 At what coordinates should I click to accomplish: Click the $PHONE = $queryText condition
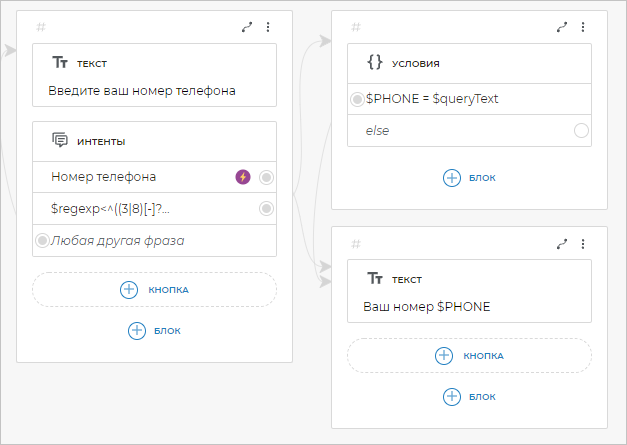(432, 98)
